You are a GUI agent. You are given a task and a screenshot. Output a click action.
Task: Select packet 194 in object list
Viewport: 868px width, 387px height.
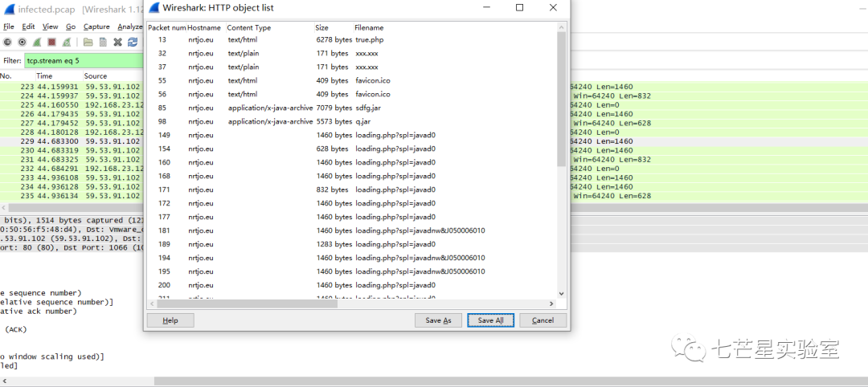coord(351,258)
